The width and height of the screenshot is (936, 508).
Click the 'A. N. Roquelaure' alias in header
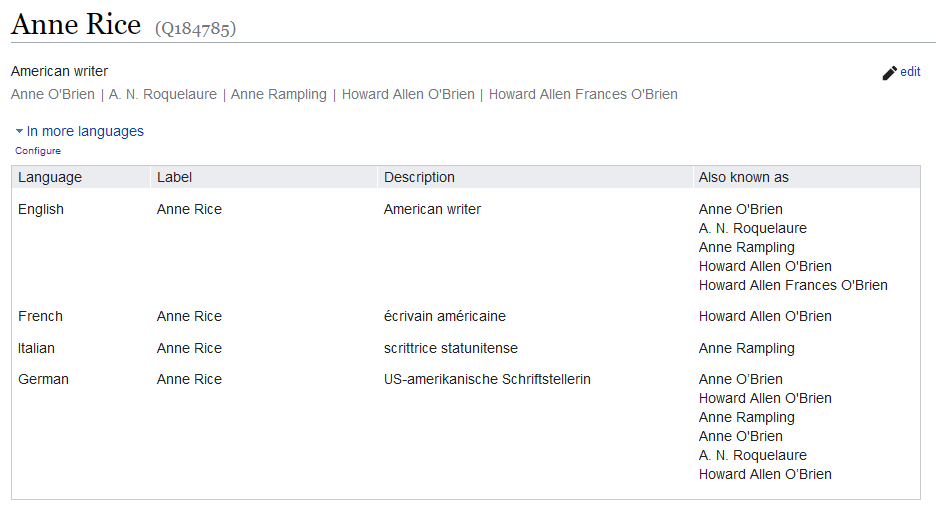pyautogui.click(x=163, y=94)
